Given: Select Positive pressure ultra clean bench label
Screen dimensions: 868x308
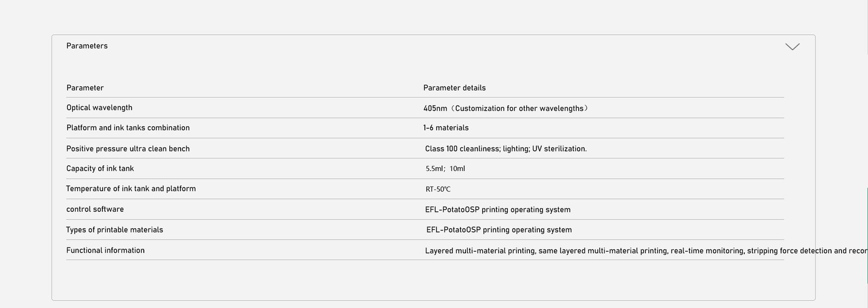Looking at the screenshot, I should coord(128,149).
